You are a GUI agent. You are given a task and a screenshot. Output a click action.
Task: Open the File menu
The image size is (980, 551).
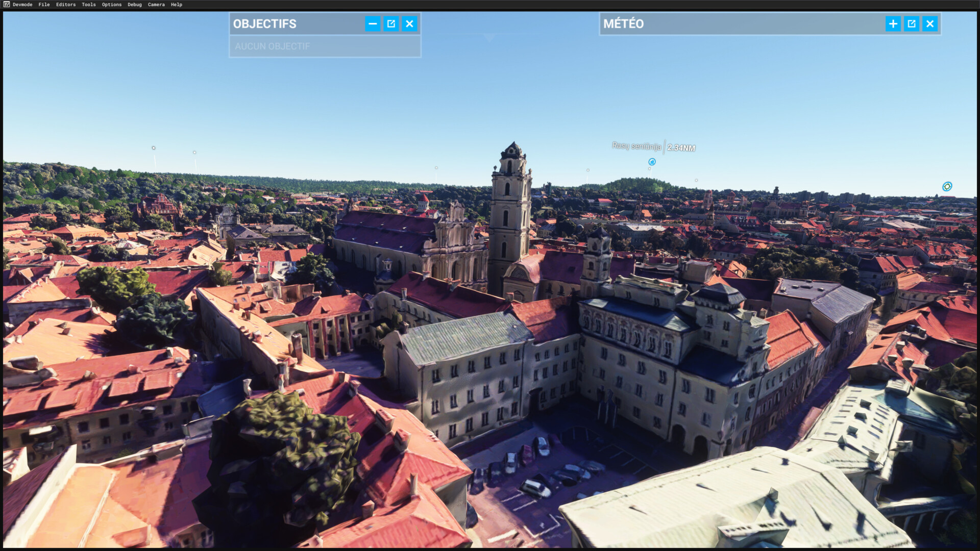click(44, 5)
